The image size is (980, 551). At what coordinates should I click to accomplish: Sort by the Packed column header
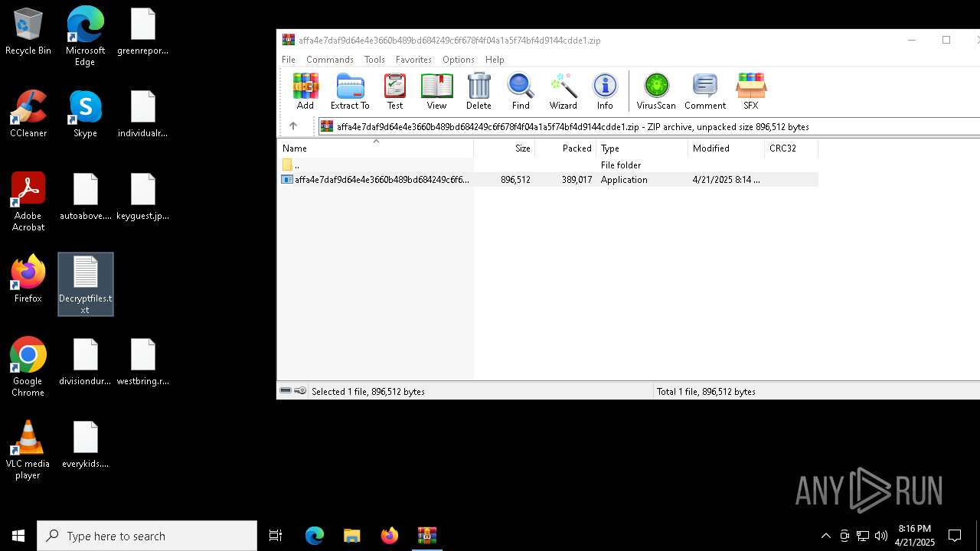565,148
